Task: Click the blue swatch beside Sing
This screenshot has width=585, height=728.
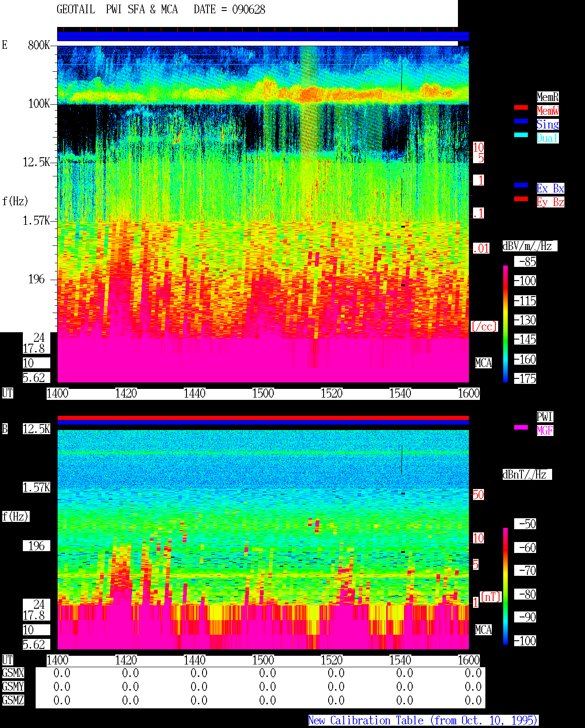Action: click(521, 121)
